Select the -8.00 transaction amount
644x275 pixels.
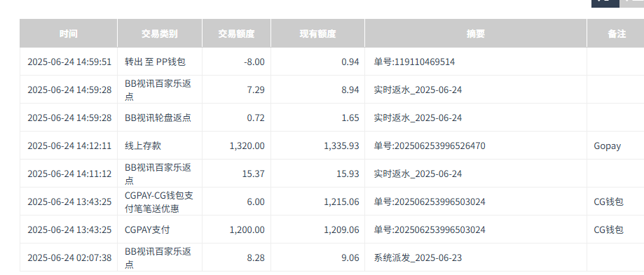254,62
